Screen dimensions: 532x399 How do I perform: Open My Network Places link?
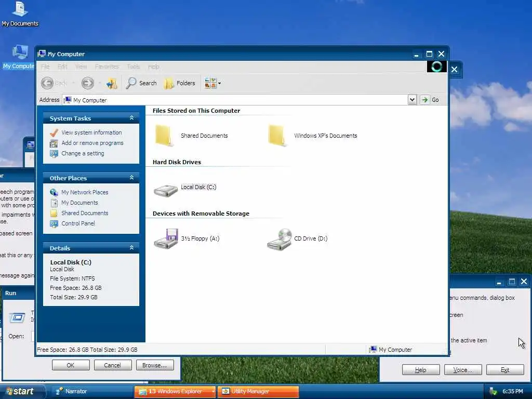point(85,192)
